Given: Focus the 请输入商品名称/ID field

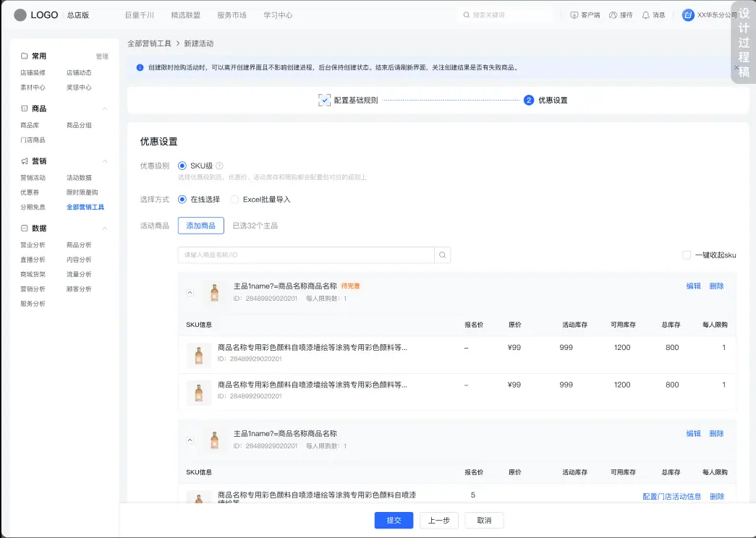Looking at the screenshot, I should 306,255.
